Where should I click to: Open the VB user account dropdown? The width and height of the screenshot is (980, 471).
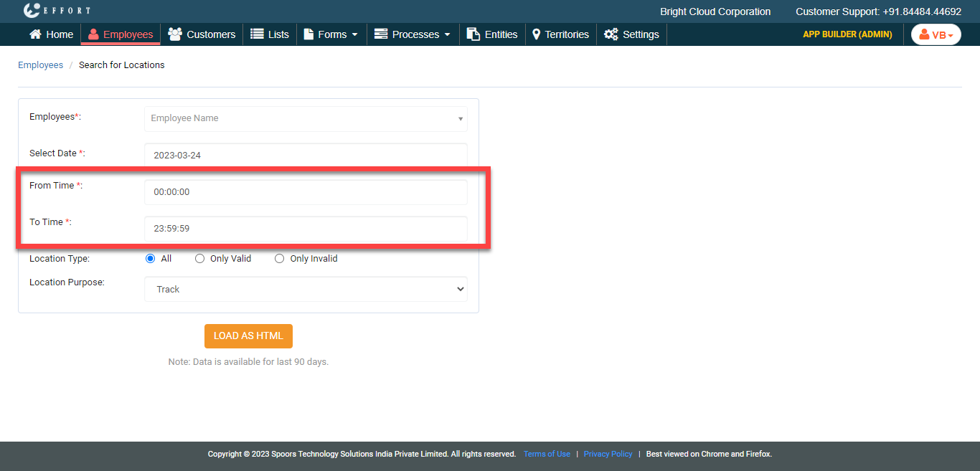[x=936, y=34]
